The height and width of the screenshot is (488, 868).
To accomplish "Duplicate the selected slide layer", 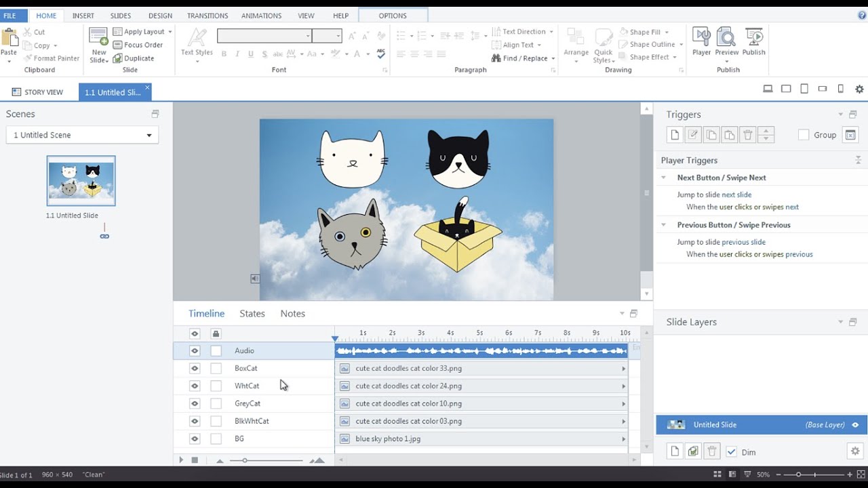I will 693,451.
